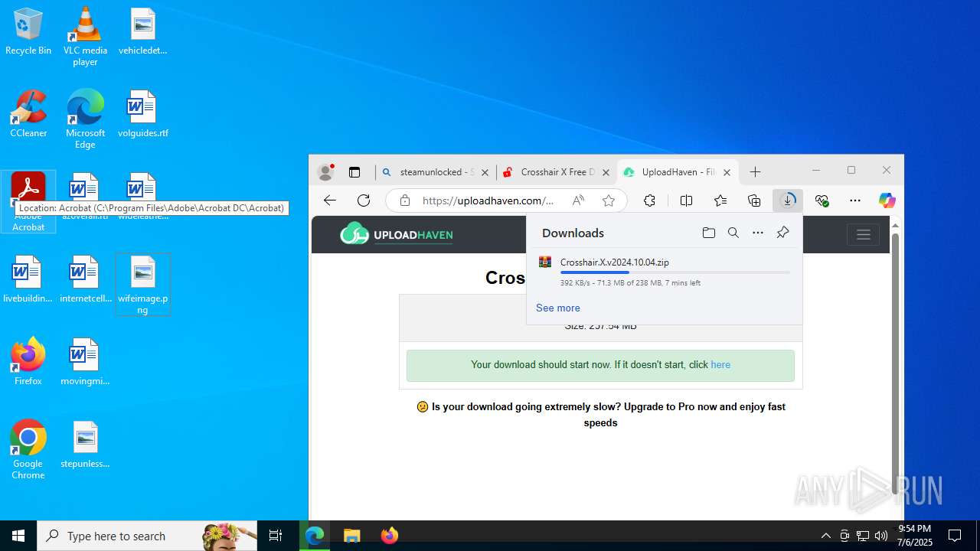Click Read aloud icon in address bar

[578, 201]
